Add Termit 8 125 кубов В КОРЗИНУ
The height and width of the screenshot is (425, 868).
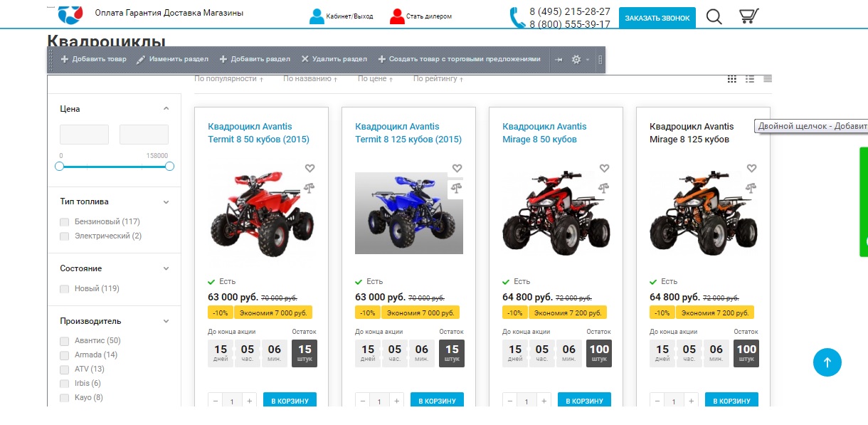[x=437, y=402]
